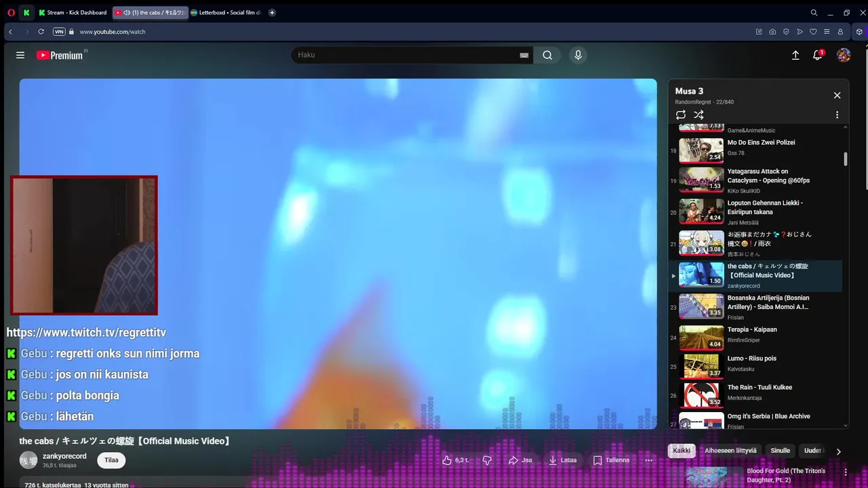Screen dimensions: 868x488
Task: Bookmark the page with the heart icon
Action: [x=813, y=32]
